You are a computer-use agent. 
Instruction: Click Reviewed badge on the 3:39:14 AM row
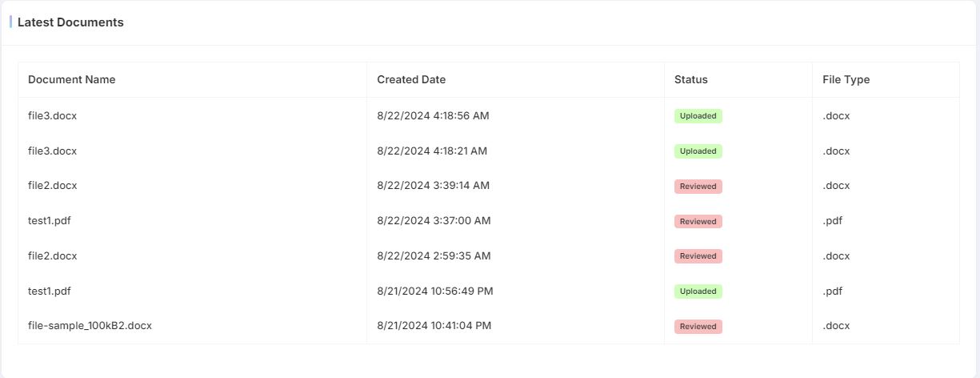pyautogui.click(x=698, y=187)
